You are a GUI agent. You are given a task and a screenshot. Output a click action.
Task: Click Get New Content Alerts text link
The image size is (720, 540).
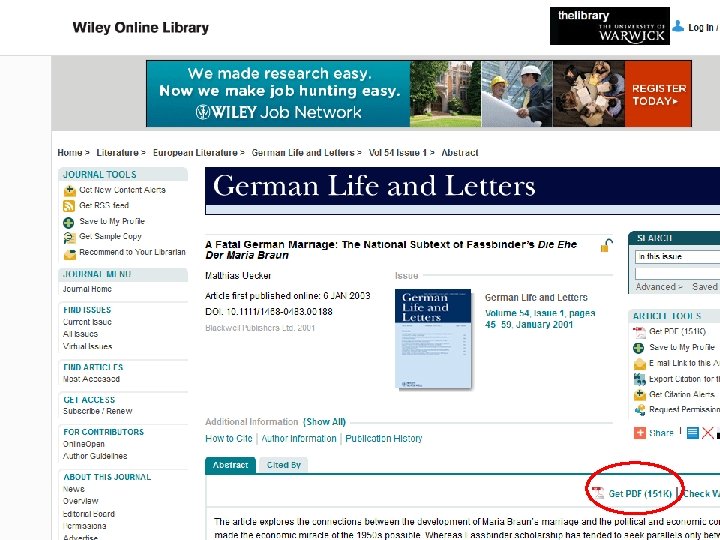pyautogui.click(x=122, y=190)
